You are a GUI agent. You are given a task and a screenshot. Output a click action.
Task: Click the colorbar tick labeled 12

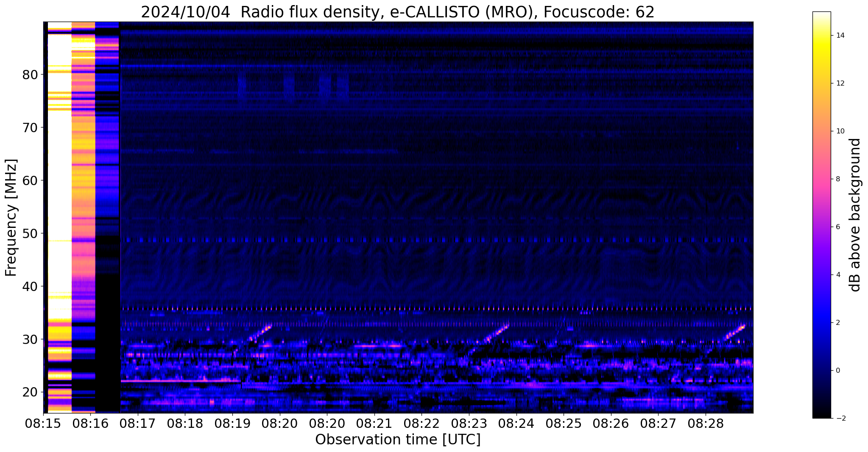tap(840, 83)
